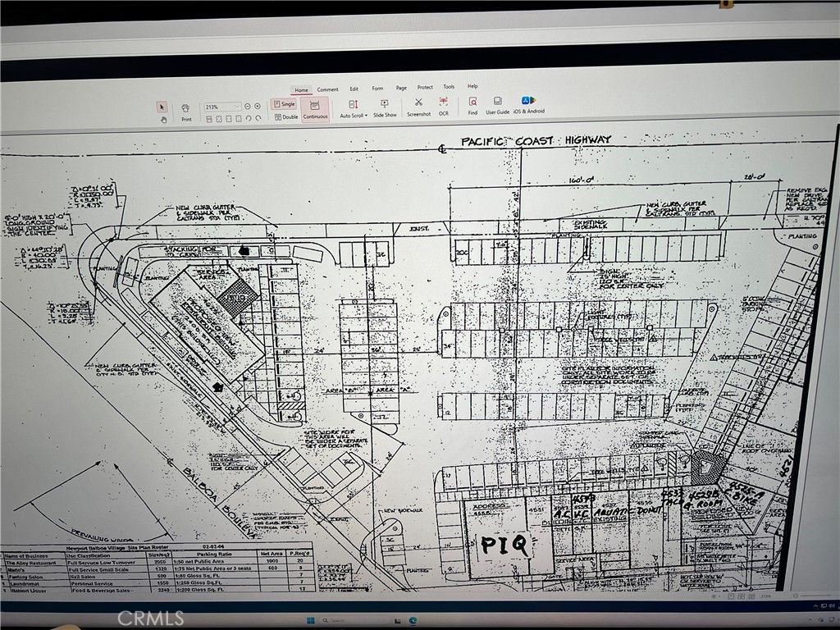Click the iOS & Android icon
Viewport: 840px width, 630px height.
pyautogui.click(x=529, y=104)
